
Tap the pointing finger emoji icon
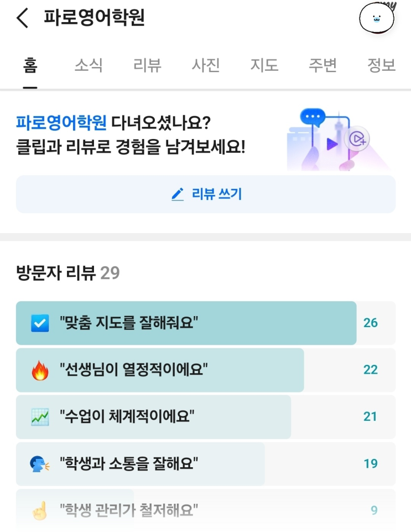pyautogui.click(x=40, y=509)
